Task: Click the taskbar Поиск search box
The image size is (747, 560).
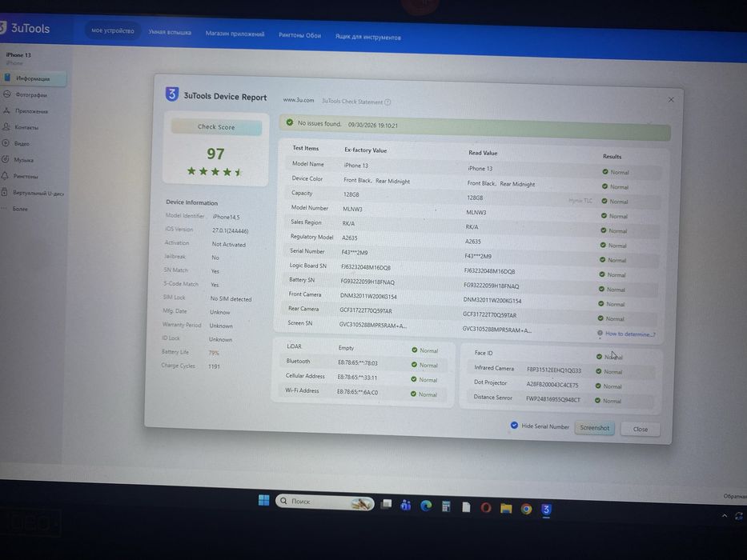Action: pyautogui.click(x=325, y=502)
